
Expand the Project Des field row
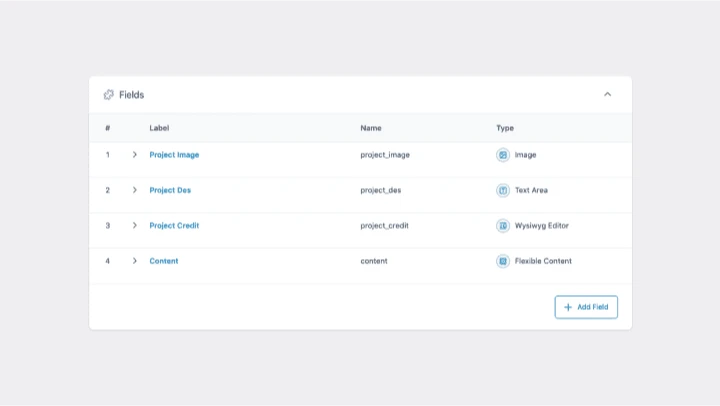[135, 190]
